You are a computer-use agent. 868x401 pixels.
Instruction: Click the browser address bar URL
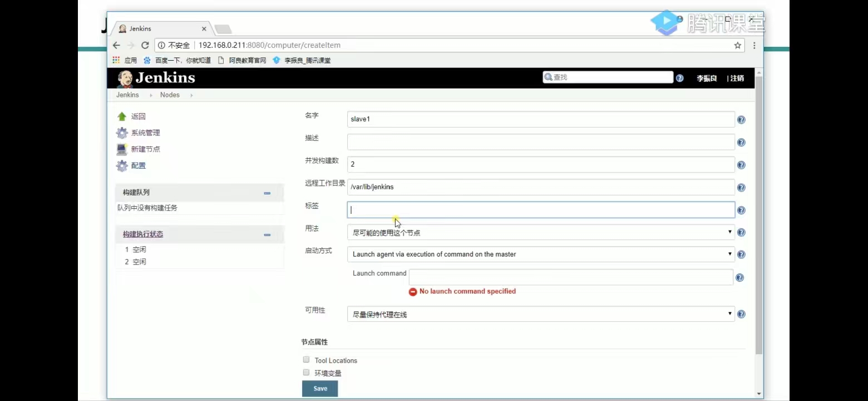(269, 45)
